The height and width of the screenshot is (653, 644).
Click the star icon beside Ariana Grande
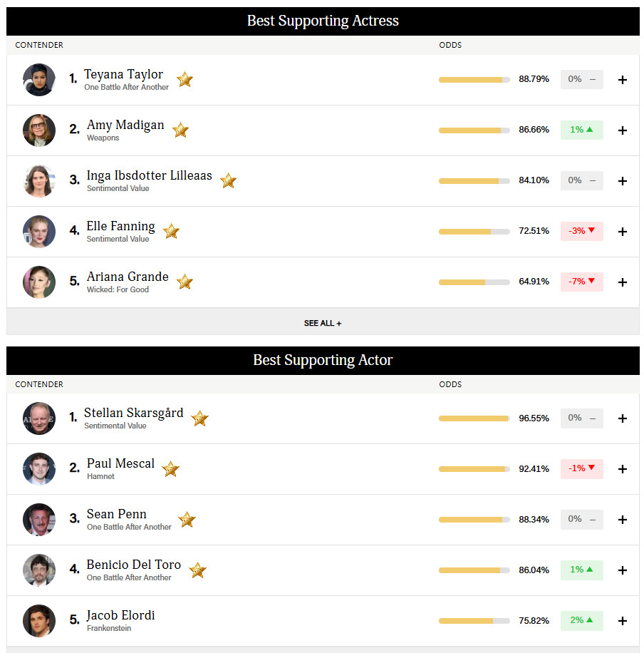coord(185,282)
